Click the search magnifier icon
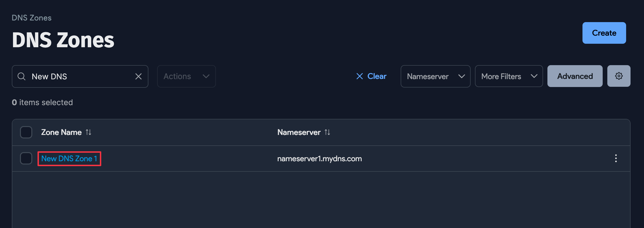Image resolution: width=644 pixels, height=228 pixels. [22, 76]
